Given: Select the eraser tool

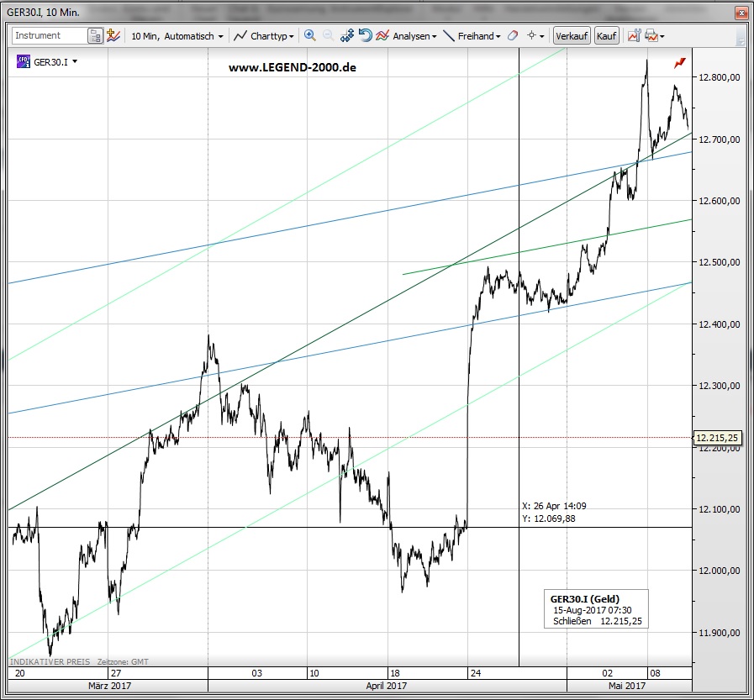Looking at the screenshot, I should click(x=513, y=36).
